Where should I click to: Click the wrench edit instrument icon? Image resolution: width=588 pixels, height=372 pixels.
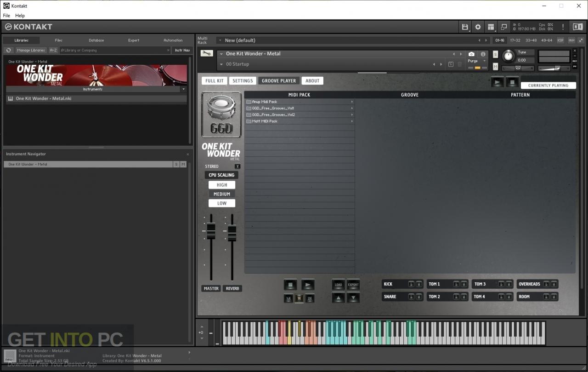(206, 53)
